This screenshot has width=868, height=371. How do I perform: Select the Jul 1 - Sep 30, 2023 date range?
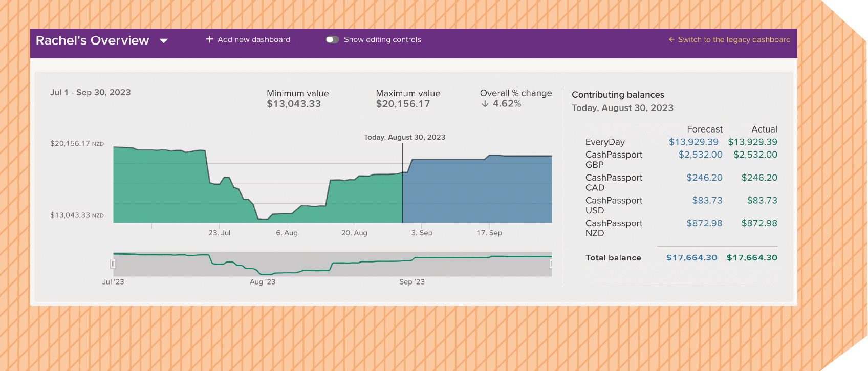coord(91,93)
